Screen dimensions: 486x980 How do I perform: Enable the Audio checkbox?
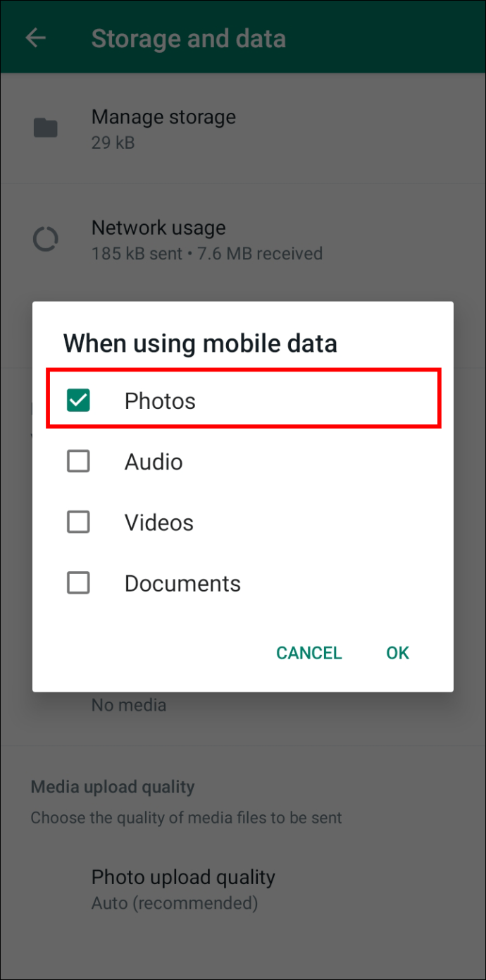pyautogui.click(x=78, y=462)
